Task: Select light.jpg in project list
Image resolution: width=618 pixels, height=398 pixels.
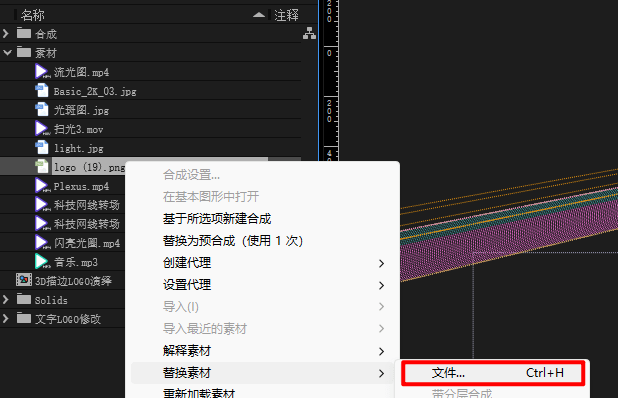Action: (78, 148)
